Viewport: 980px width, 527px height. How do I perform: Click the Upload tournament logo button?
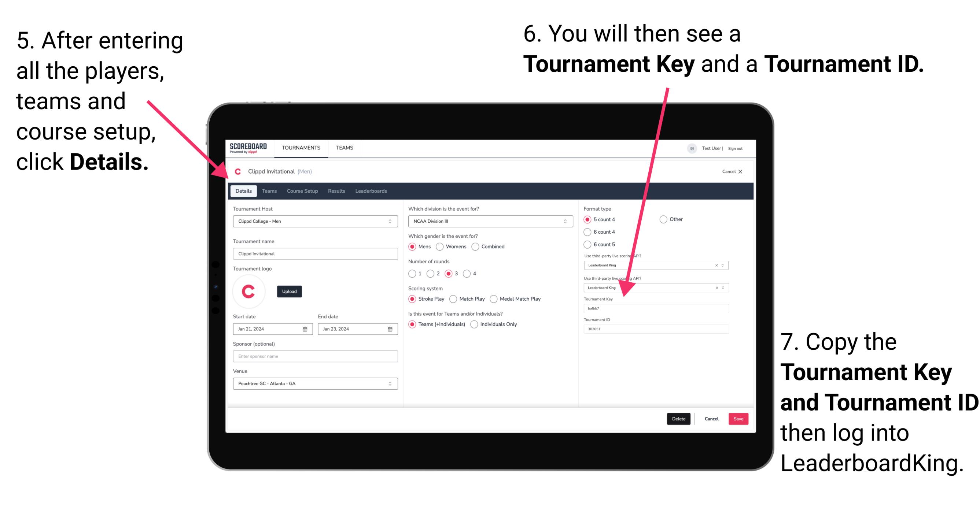click(290, 292)
